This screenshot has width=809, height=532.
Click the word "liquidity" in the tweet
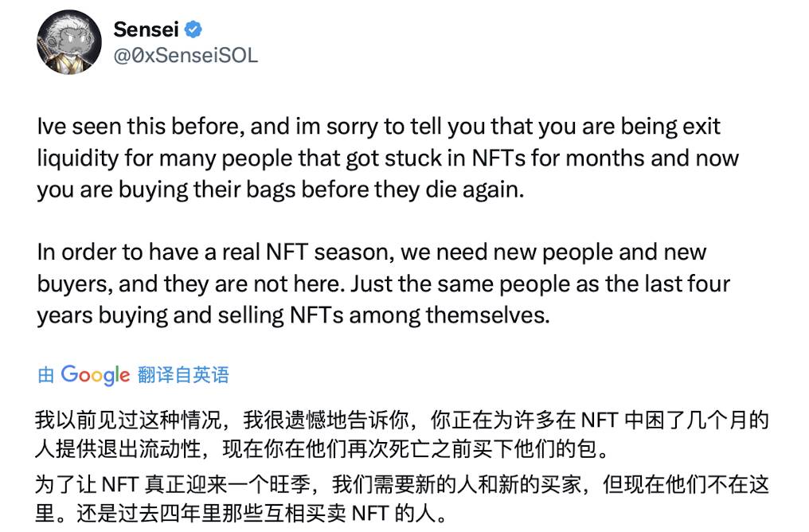(77, 158)
